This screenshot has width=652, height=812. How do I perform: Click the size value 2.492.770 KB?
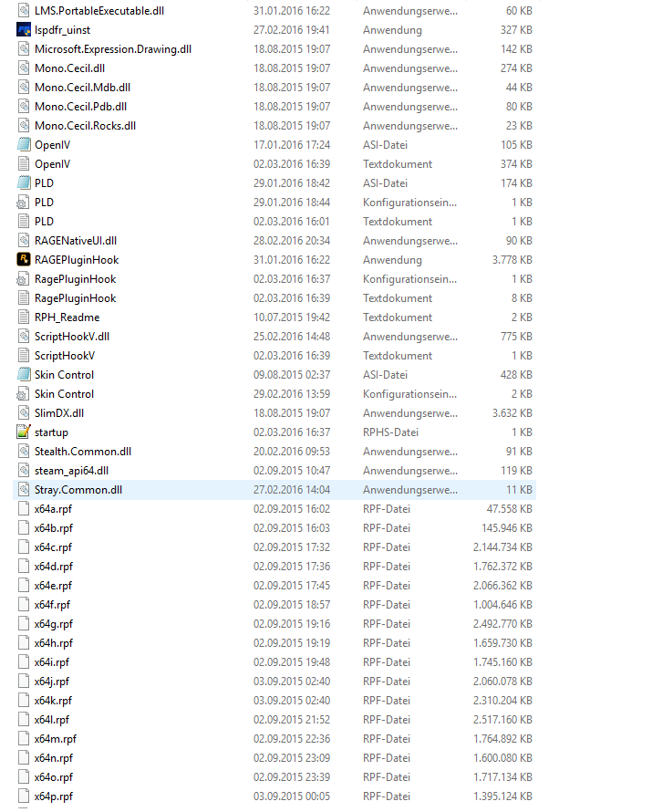coord(502,624)
